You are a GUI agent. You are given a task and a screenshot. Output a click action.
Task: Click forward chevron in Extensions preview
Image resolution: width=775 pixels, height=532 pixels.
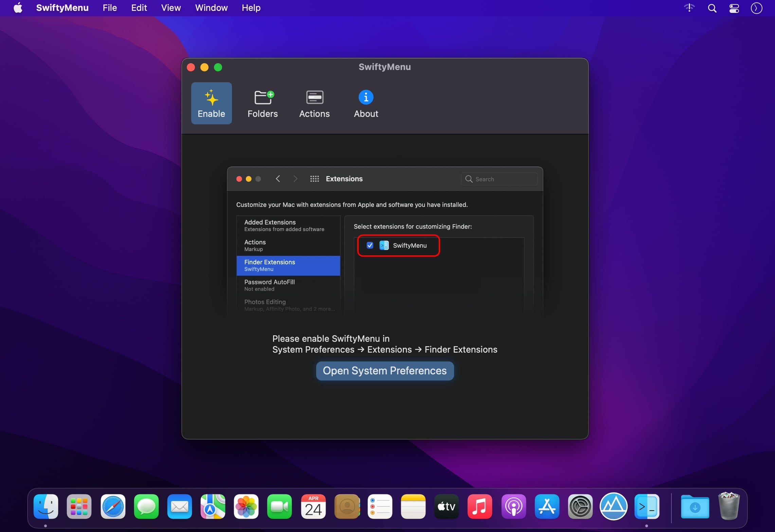(x=295, y=179)
